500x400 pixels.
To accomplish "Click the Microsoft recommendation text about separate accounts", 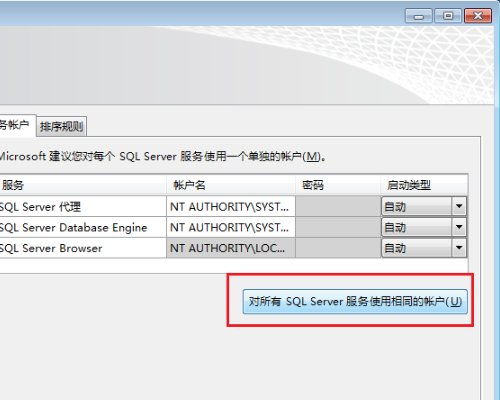I will coord(162,156).
